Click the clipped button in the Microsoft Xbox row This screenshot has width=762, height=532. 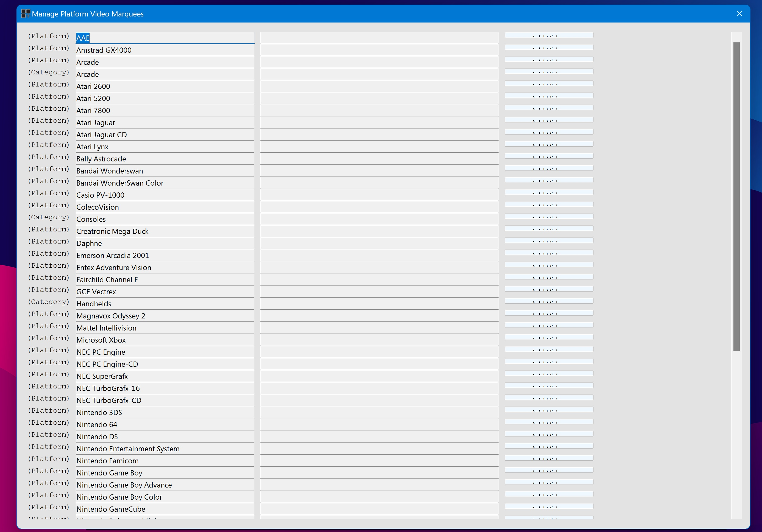(549, 337)
